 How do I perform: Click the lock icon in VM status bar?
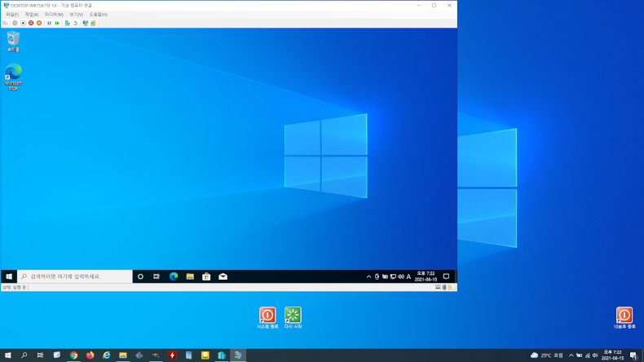[x=450, y=288]
